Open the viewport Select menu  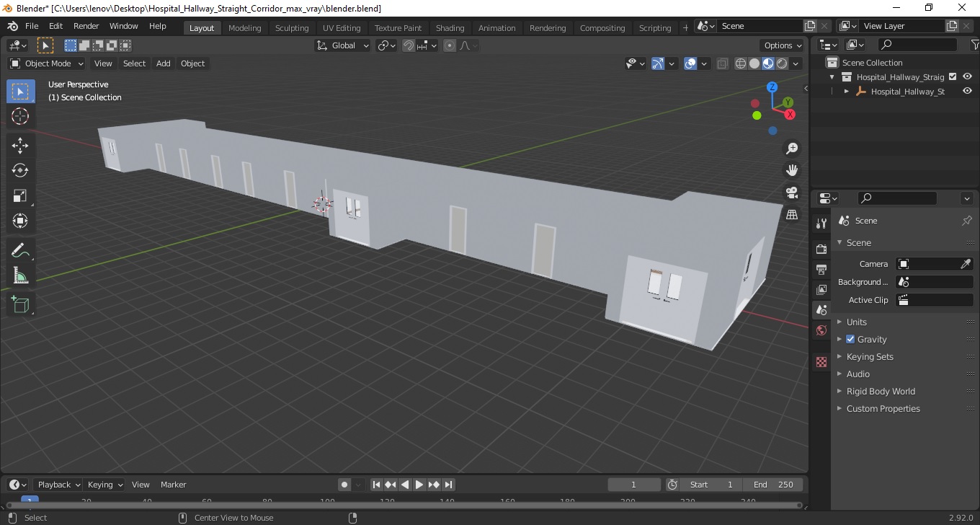click(x=134, y=63)
